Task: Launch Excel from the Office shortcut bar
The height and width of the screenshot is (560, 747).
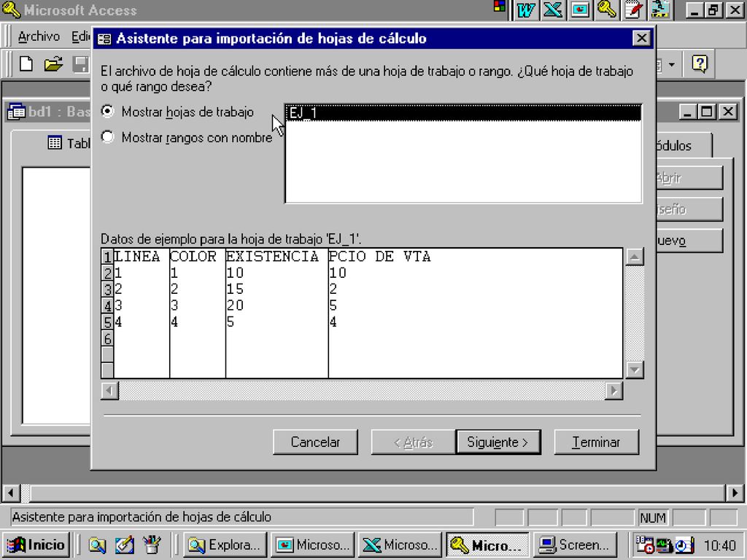Action: pyautogui.click(x=552, y=10)
